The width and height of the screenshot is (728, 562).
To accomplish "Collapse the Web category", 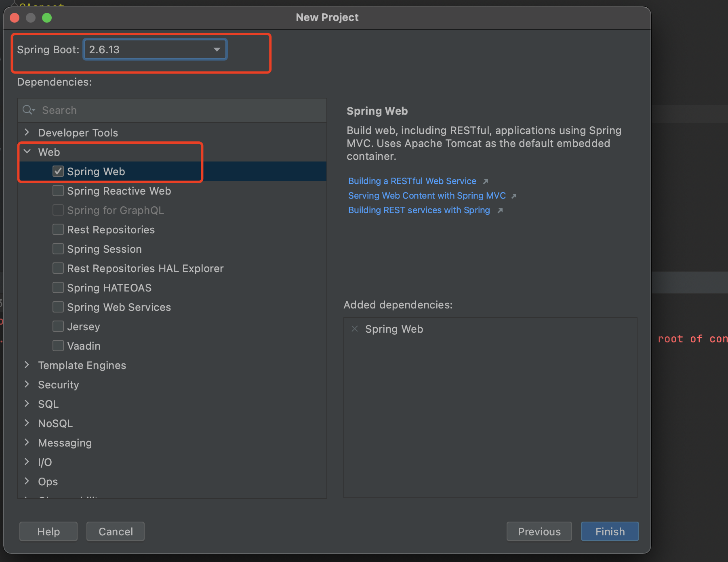I will (x=27, y=151).
